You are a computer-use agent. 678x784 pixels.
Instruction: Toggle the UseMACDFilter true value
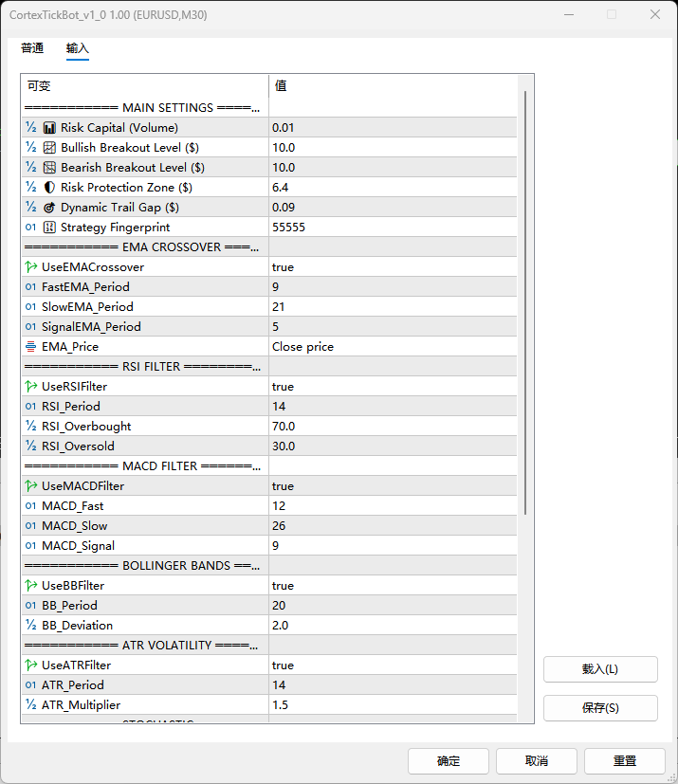pyautogui.click(x=283, y=486)
